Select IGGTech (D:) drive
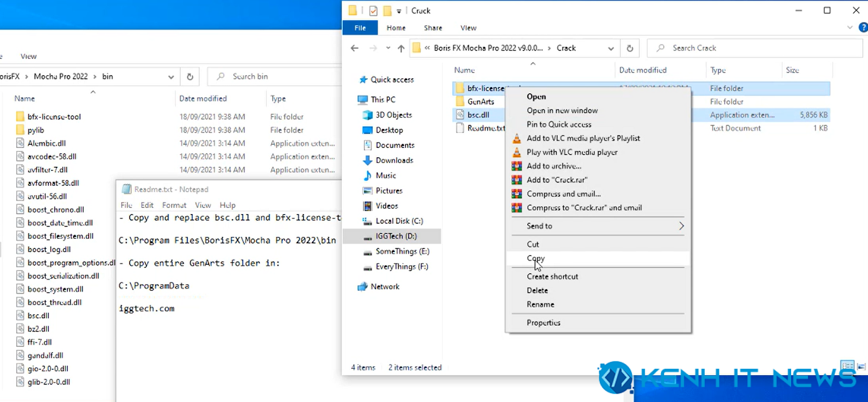The image size is (868, 402). point(396,236)
